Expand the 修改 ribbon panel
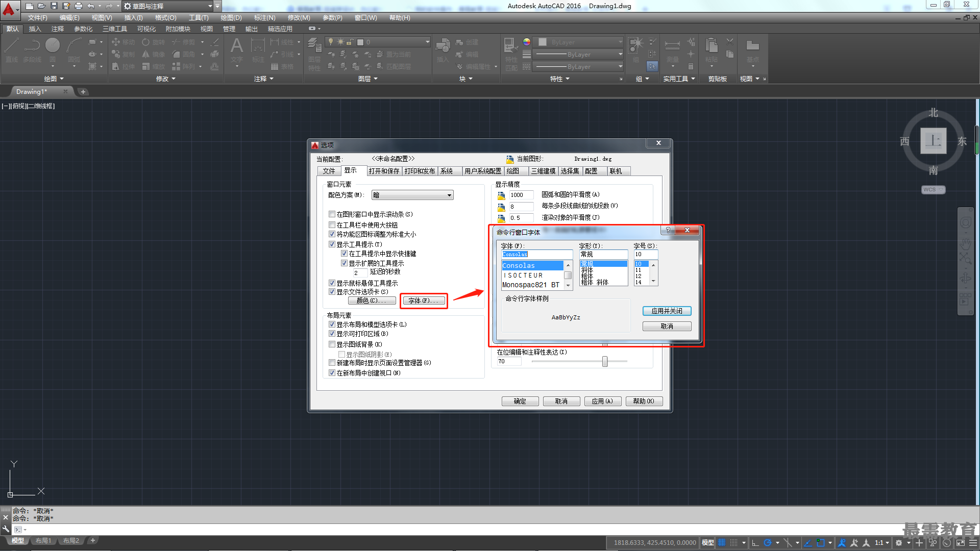 pyautogui.click(x=165, y=79)
